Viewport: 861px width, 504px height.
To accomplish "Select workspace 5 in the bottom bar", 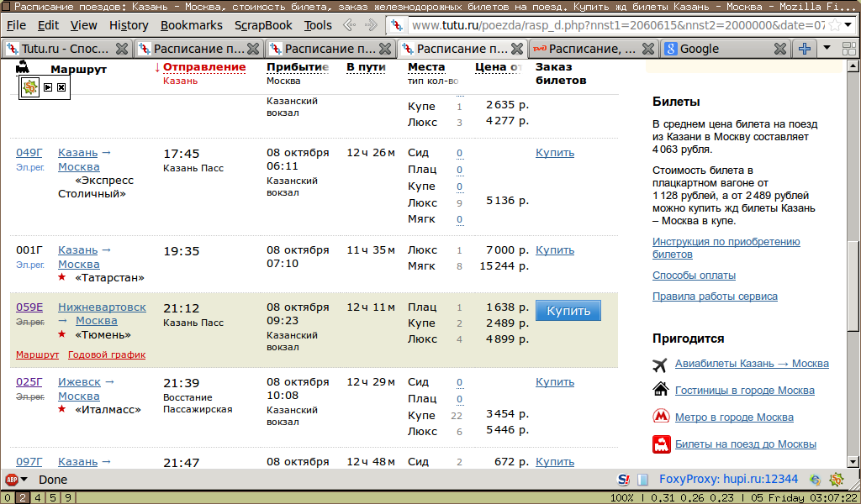I will [53, 498].
